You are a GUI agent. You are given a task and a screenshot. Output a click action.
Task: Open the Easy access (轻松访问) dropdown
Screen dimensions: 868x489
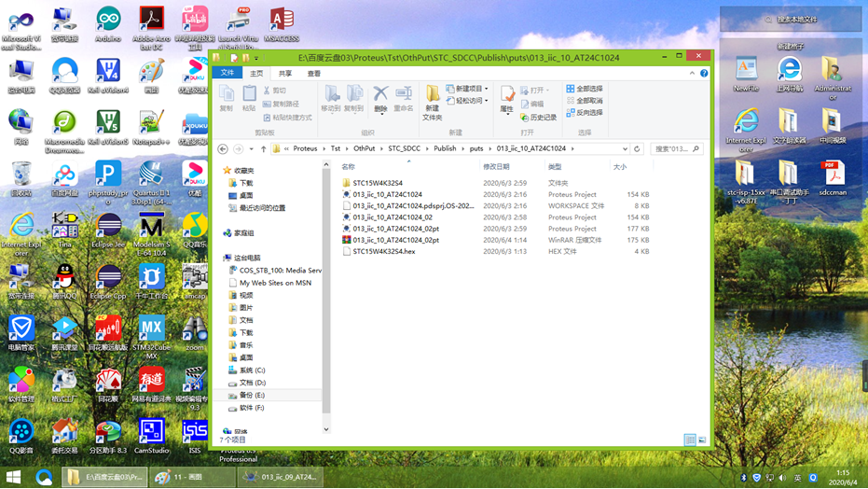(x=467, y=101)
